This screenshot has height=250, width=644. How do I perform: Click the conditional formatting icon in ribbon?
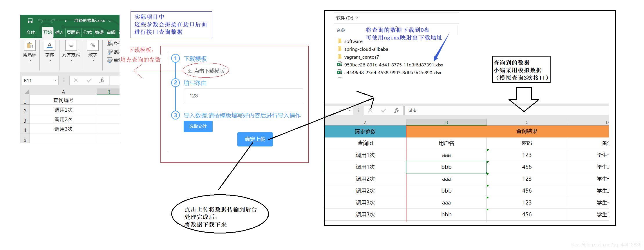pyautogui.click(x=110, y=43)
